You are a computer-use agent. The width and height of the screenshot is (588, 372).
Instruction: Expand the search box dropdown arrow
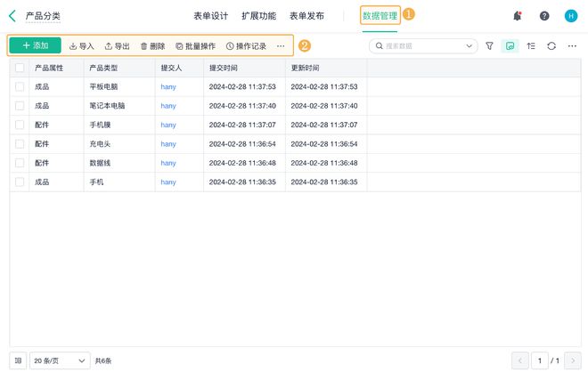click(469, 46)
